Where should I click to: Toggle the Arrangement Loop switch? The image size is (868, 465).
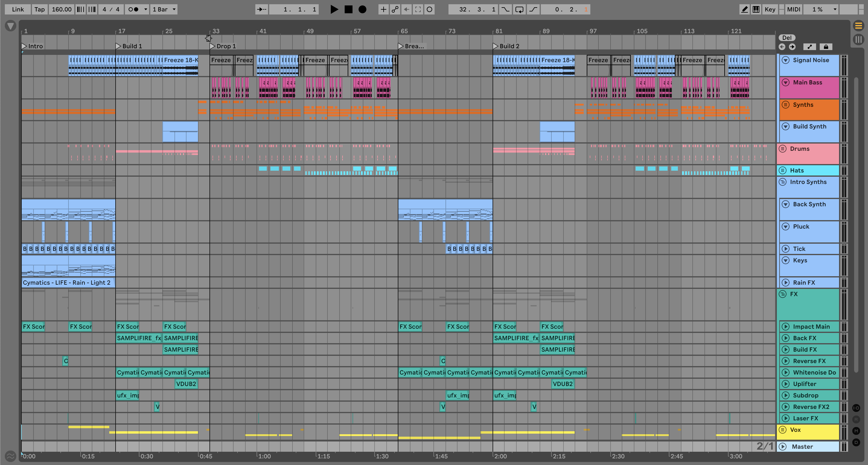coord(519,9)
